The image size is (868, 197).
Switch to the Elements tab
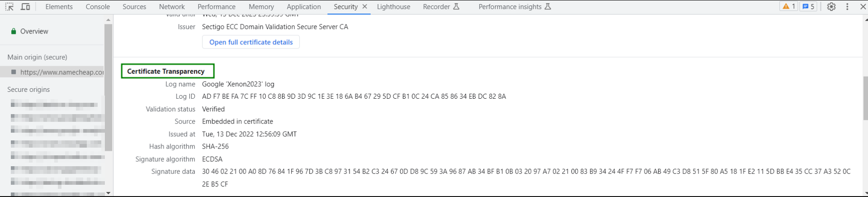tap(59, 7)
